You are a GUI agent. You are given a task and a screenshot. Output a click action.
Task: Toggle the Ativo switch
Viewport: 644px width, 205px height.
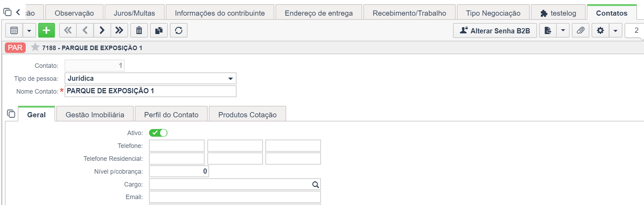coord(158,133)
